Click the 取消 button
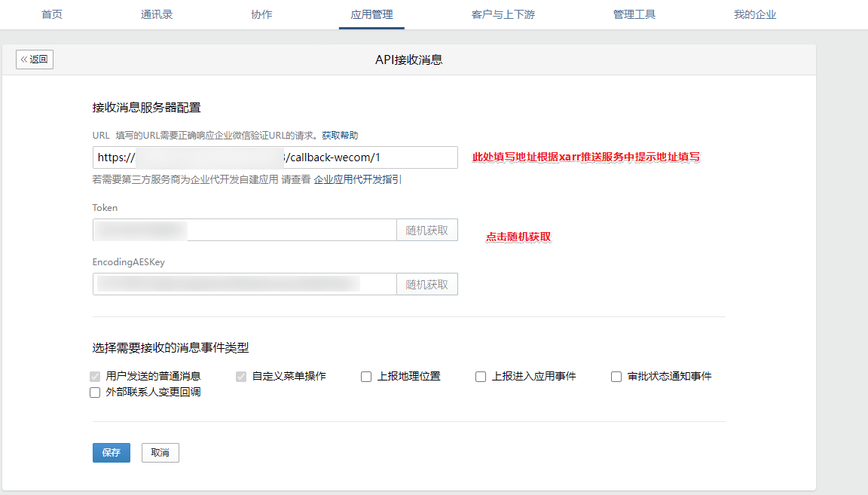This screenshot has height=495, width=868. (x=160, y=453)
